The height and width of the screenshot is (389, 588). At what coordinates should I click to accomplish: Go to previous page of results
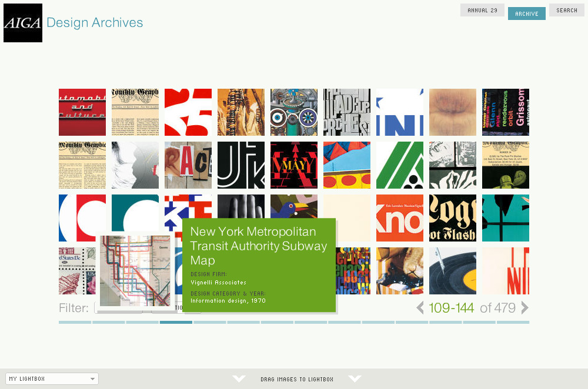point(420,308)
